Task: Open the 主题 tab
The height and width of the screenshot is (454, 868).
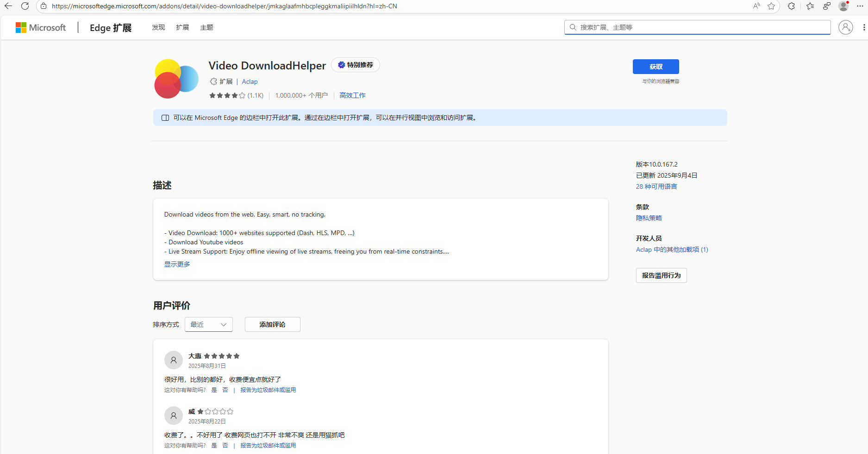Action: [206, 27]
